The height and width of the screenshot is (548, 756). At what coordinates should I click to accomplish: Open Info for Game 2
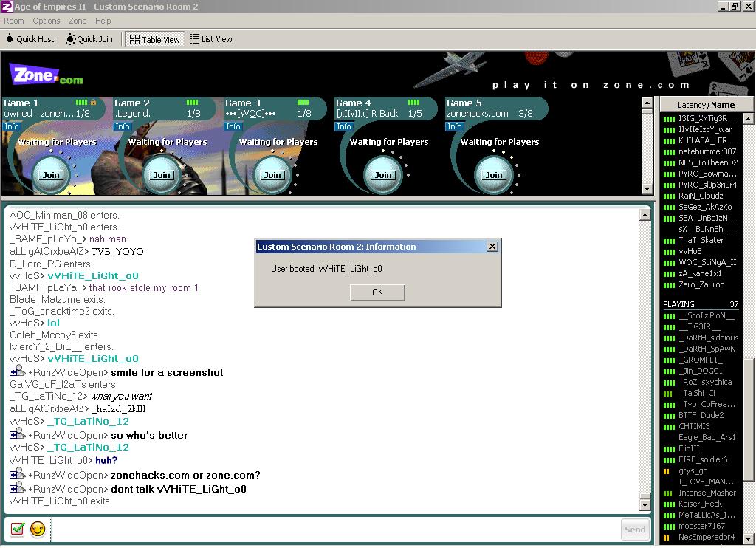tap(123, 126)
